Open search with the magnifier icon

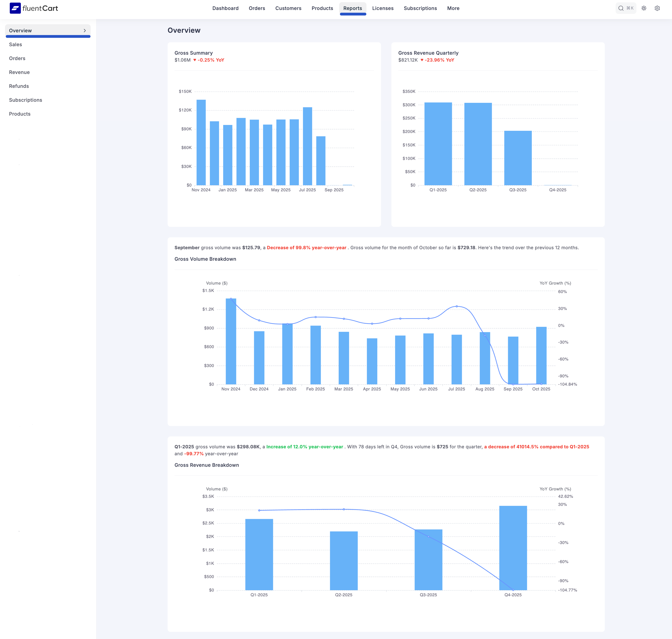(621, 8)
